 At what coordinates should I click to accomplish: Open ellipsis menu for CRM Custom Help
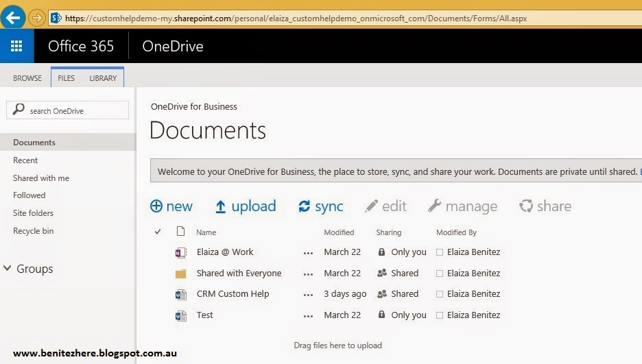(x=308, y=295)
